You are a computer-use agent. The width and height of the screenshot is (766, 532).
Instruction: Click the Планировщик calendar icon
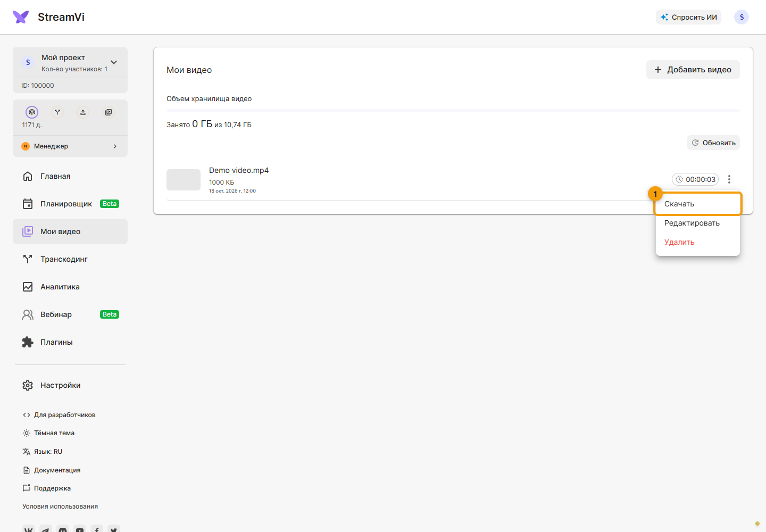coord(28,204)
